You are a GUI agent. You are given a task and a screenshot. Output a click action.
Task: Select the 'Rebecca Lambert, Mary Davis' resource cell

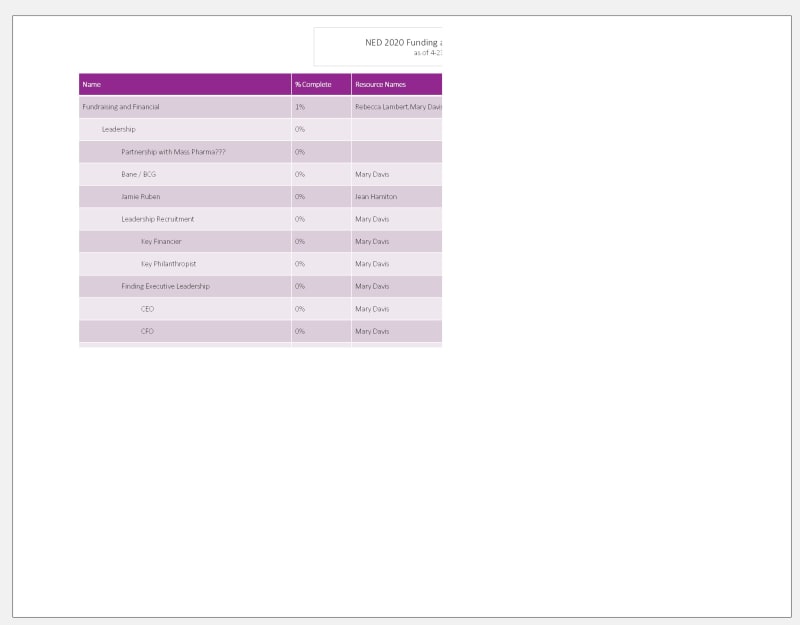[x=398, y=107]
